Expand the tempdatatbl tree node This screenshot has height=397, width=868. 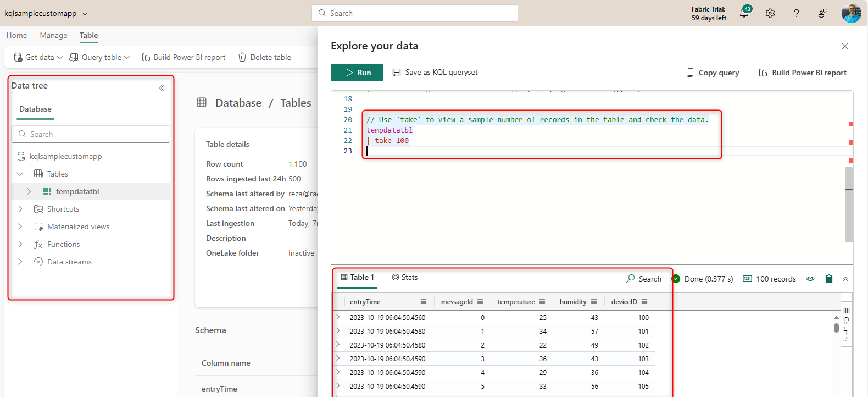(29, 191)
